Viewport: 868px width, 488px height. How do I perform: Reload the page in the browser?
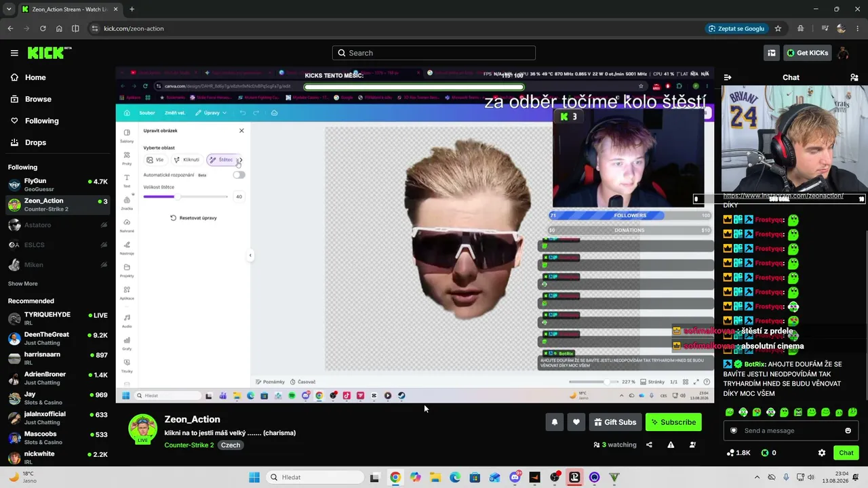[x=43, y=28]
